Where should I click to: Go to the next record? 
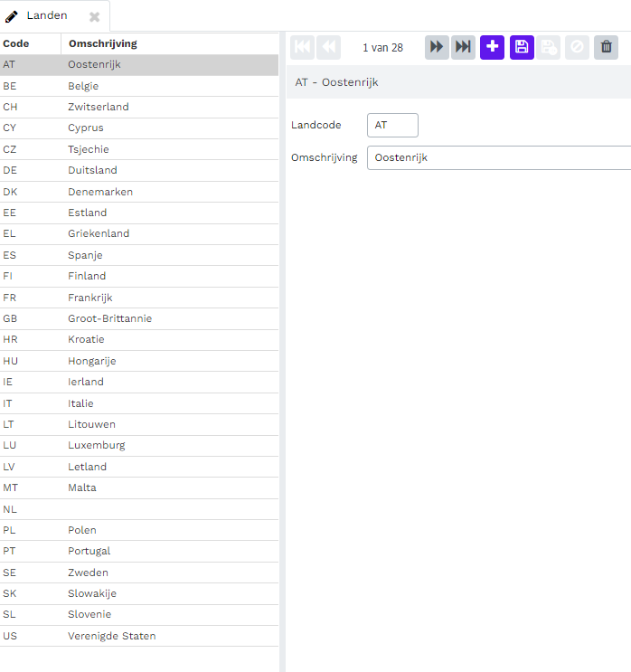(x=437, y=47)
